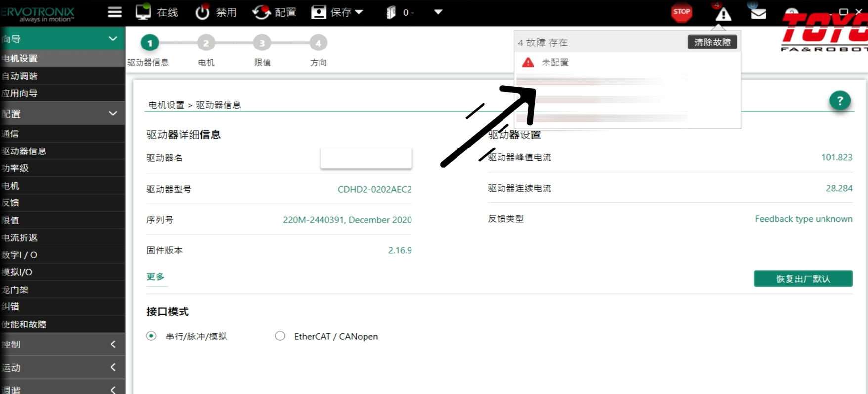Click the 驱动器名 input field
The height and width of the screenshot is (394, 868).
coord(366,158)
